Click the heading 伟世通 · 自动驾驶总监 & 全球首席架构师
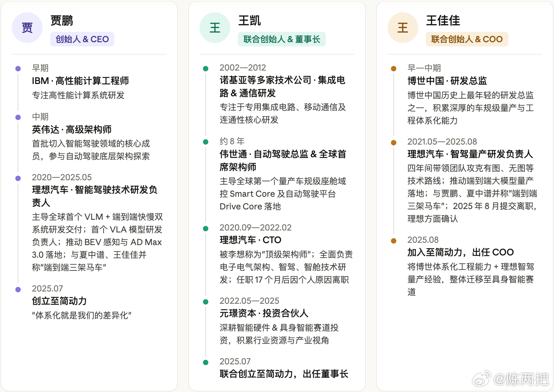The height and width of the screenshot is (392, 554). [x=283, y=160]
